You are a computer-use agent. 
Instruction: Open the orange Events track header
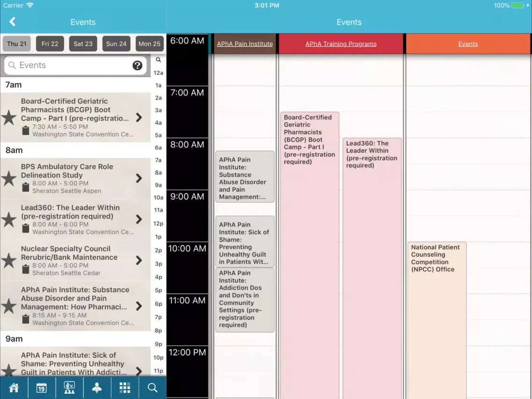coord(468,44)
